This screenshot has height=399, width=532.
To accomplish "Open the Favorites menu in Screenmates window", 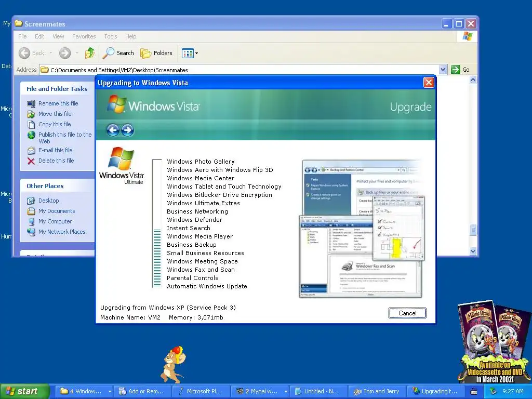I will click(84, 36).
